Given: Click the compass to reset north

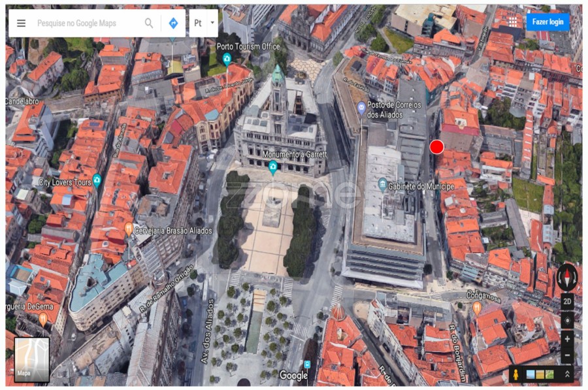Looking at the screenshot, I should [566, 278].
